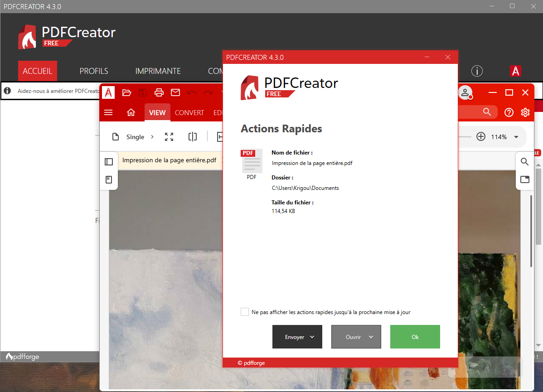543x392 pixels.
Task: Open hamburger menu in PDF Architect
Action: tap(108, 112)
